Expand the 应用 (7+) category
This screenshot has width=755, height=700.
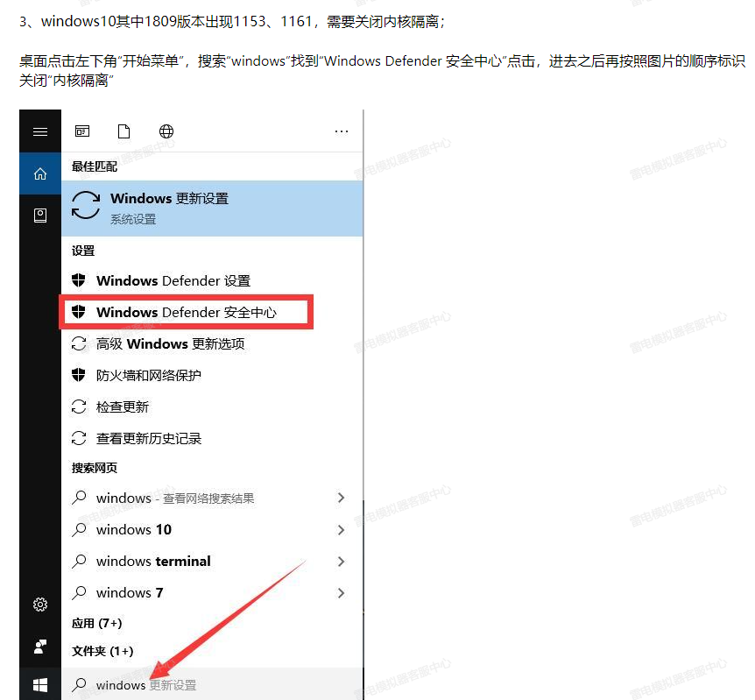click(x=96, y=624)
